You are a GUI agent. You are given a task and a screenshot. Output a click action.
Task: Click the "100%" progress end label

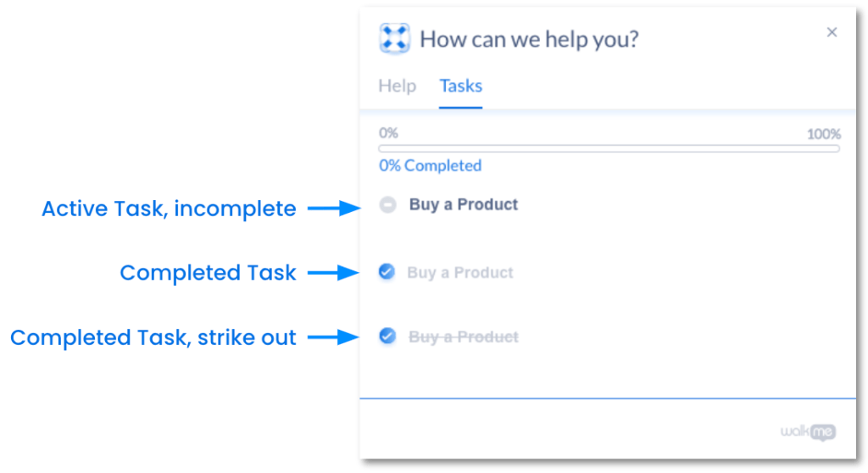823,134
